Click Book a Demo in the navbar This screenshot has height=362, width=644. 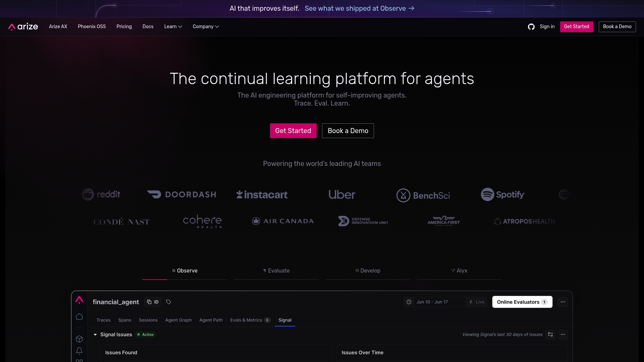click(617, 27)
